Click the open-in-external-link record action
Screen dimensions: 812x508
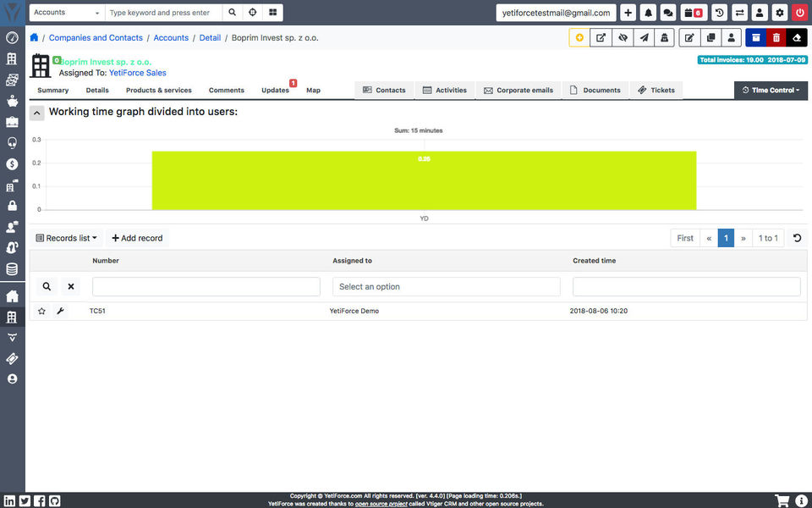click(x=601, y=38)
